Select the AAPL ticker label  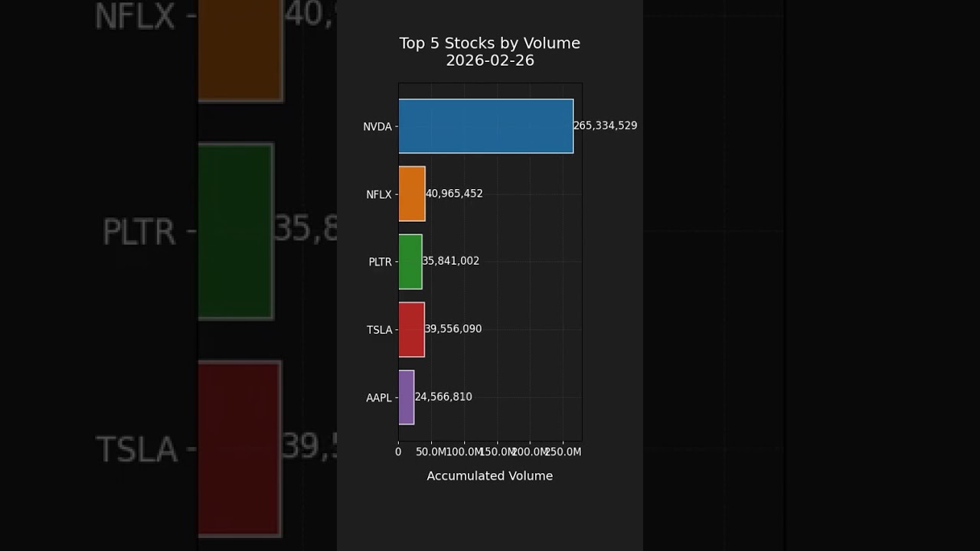point(379,398)
